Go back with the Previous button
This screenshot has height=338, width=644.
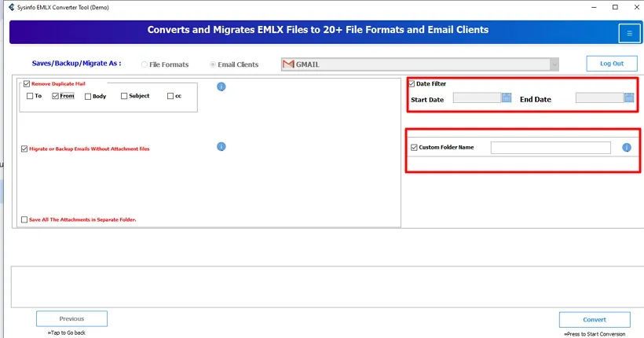[x=71, y=318]
